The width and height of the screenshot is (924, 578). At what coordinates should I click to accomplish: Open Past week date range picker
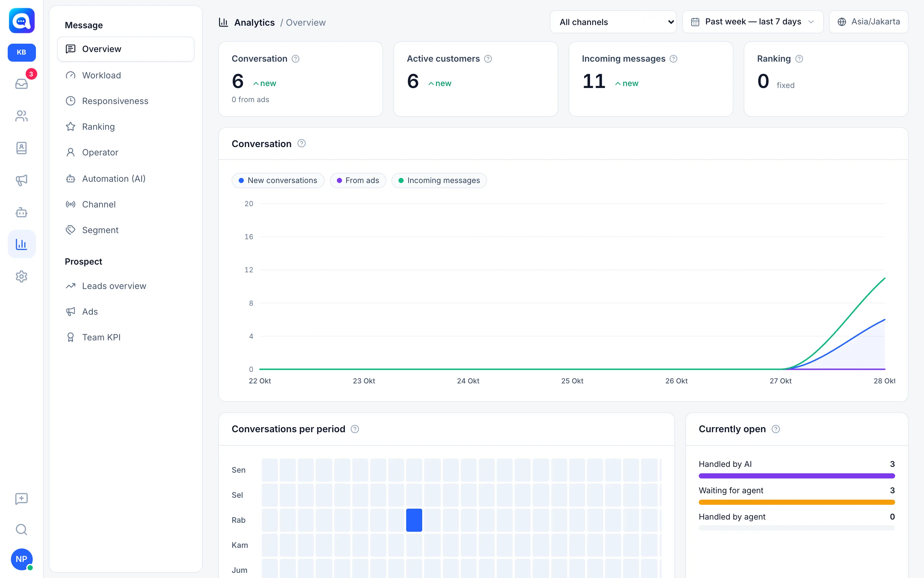pos(753,22)
